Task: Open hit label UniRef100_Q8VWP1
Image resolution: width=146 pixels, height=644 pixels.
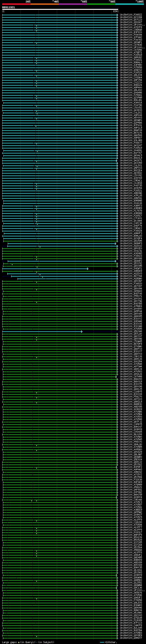Action: pyautogui.click(x=131, y=42)
